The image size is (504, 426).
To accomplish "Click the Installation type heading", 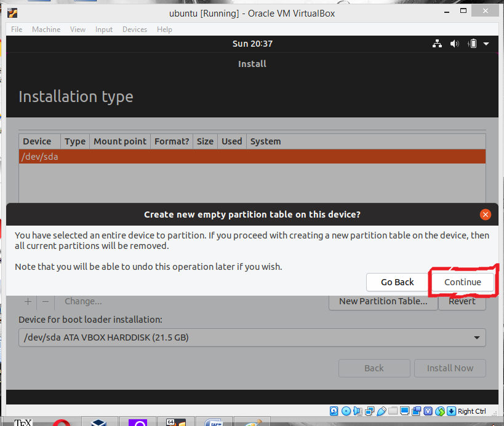I will (76, 97).
